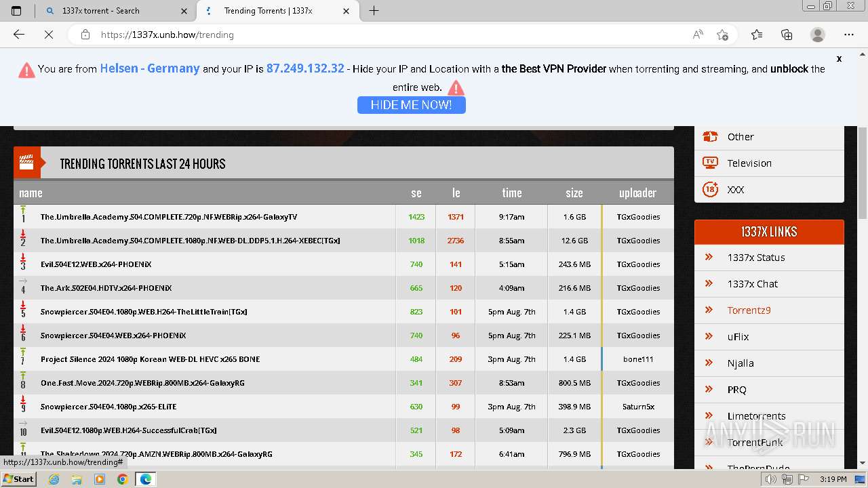Open Snowpiercer x265-ELiTE torrent
The width and height of the screenshot is (868, 488).
click(x=108, y=407)
